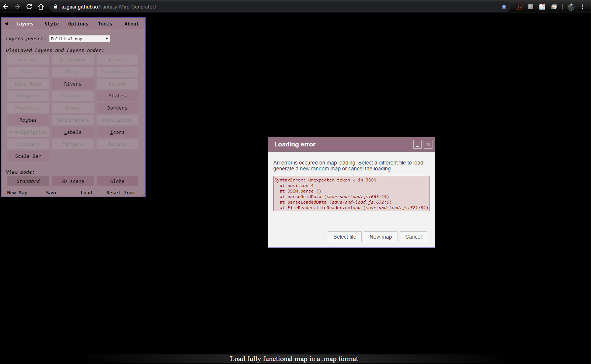
Task: Toggle the Icons layer
Action: click(117, 132)
